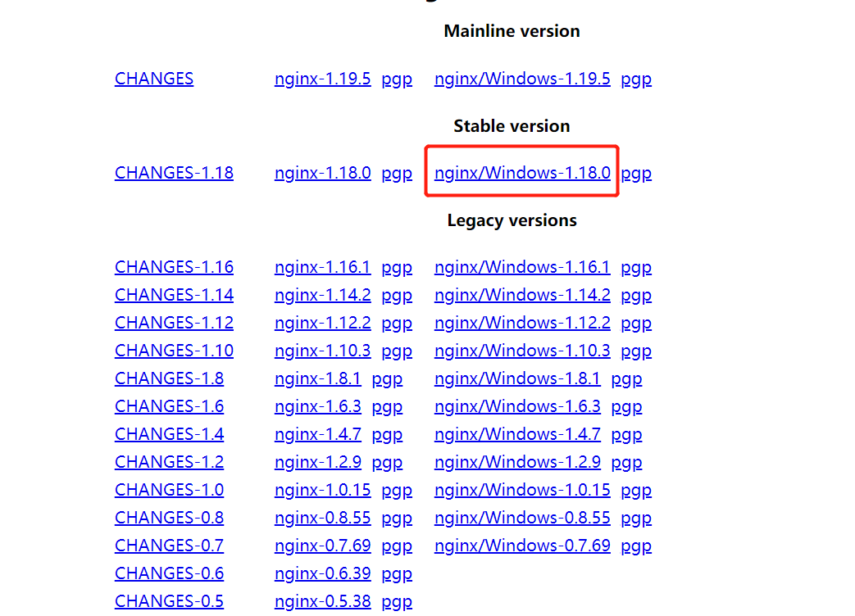Open pgp signature for nginx/Windows-0.7.69

tap(636, 546)
